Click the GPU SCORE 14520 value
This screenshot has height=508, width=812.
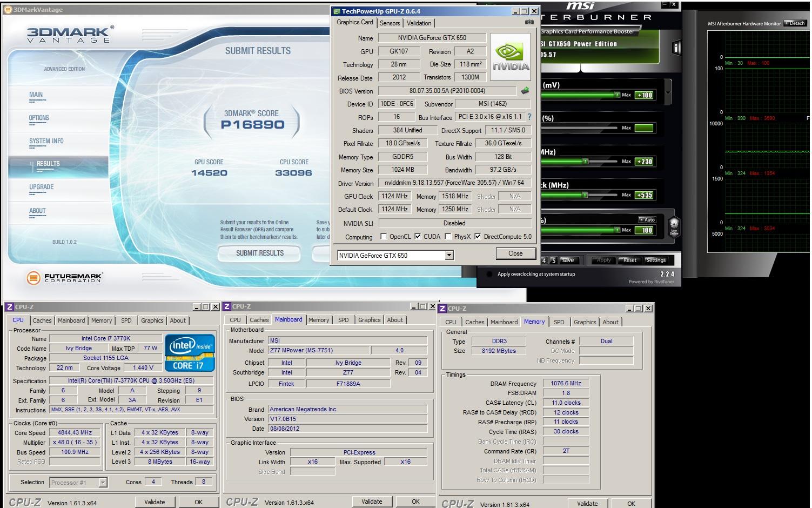(x=209, y=173)
